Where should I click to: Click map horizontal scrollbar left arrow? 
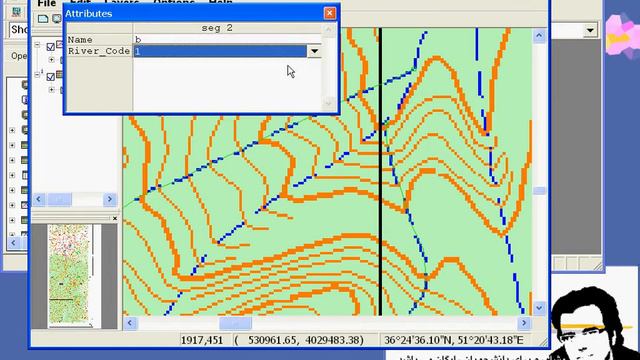[x=130, y=323]
